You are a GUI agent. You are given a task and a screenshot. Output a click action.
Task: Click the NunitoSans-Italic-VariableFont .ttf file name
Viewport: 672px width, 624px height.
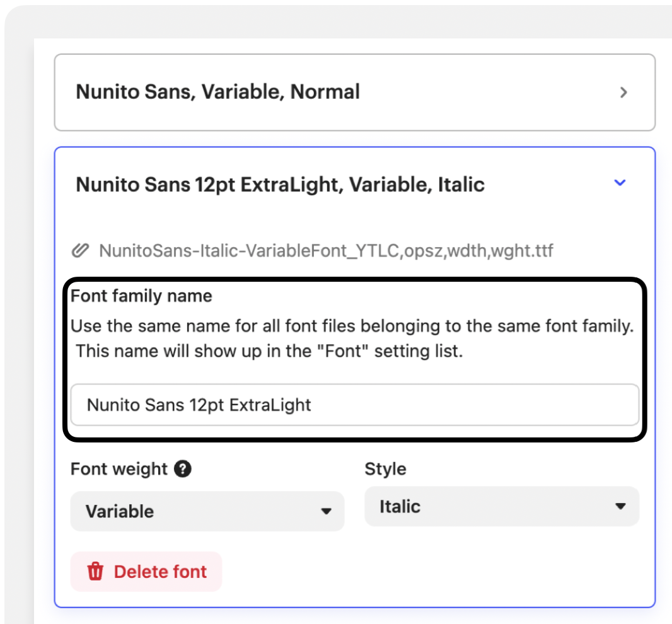click(x=326, y=251)
